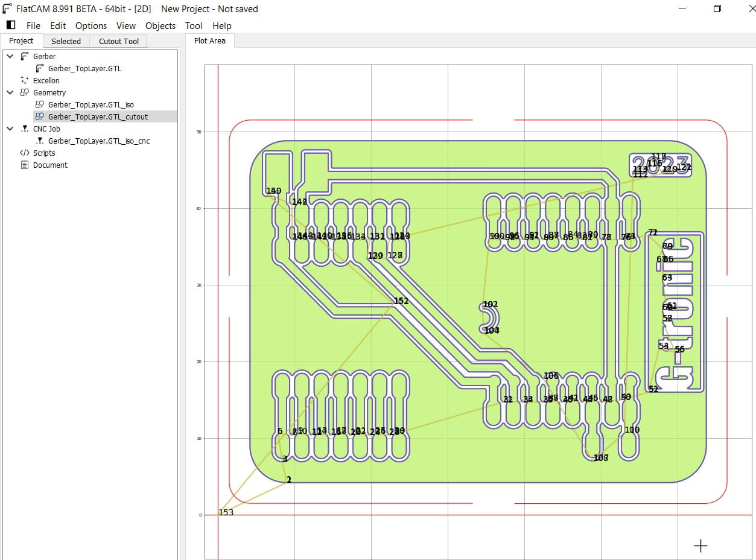This screenshot has height=560, width=756.
Task: Collapse the CNC Job tree group
Action: (x=10, y=129)
